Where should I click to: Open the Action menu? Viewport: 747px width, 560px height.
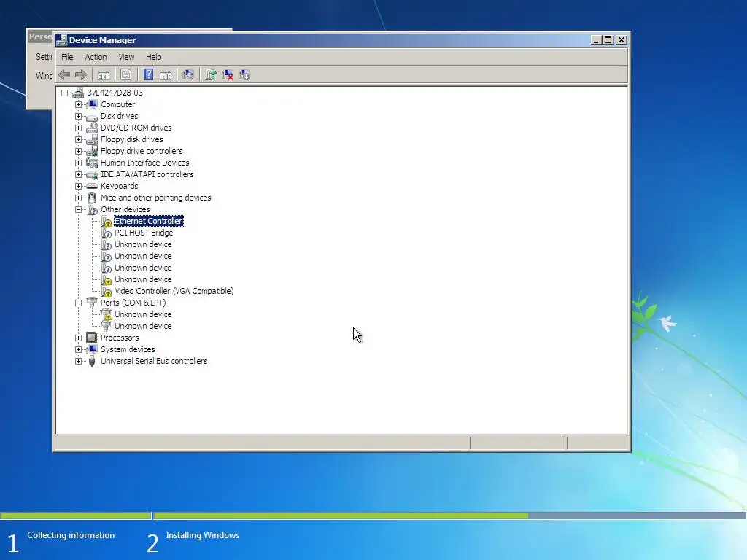click(96, 57)
